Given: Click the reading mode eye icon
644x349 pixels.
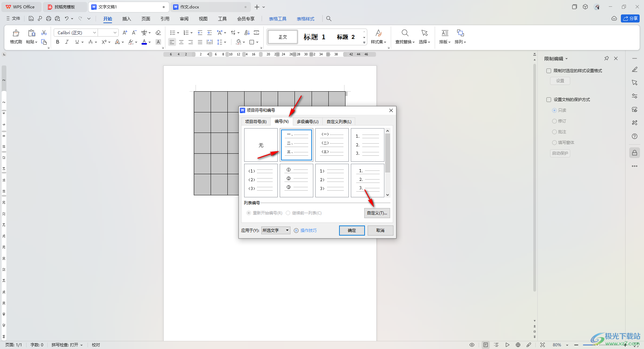Looking at the screenshot, I should 472,345.
